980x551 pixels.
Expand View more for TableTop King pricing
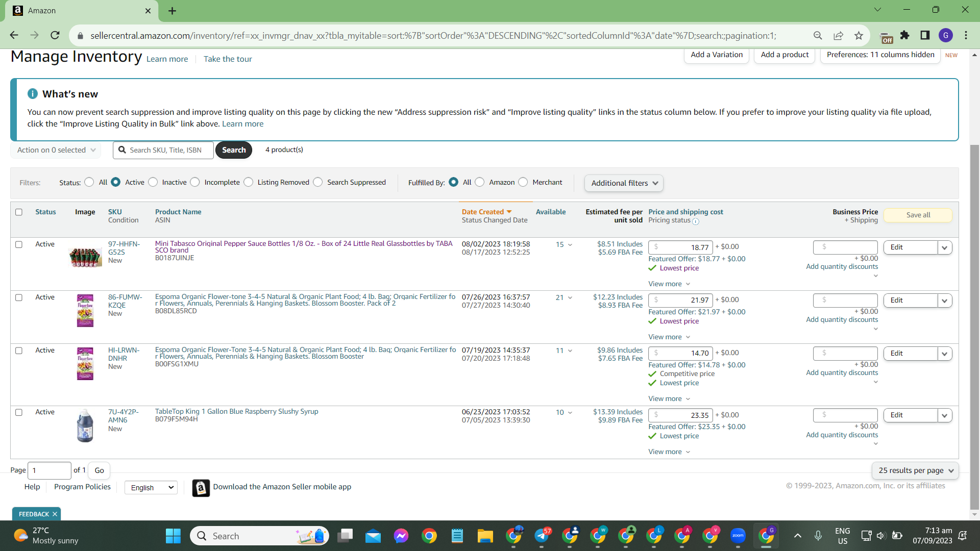click(x=669, y=452)
